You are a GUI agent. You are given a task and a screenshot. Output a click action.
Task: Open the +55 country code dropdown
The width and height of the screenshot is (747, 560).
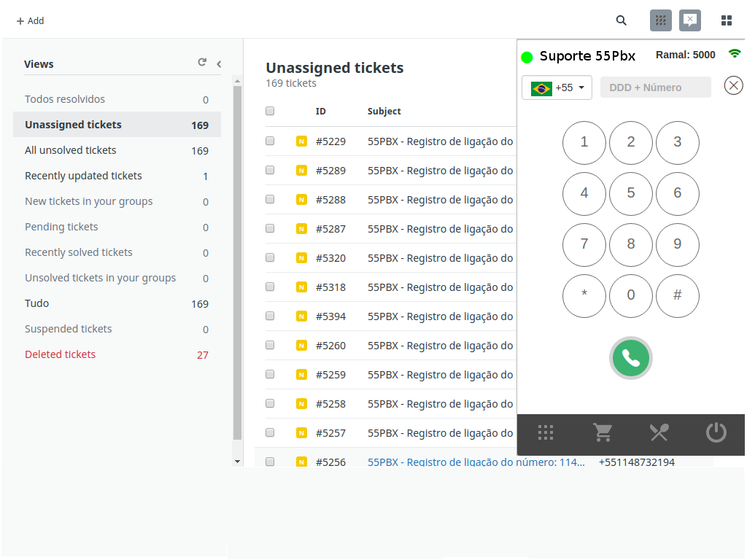[557, 87]
